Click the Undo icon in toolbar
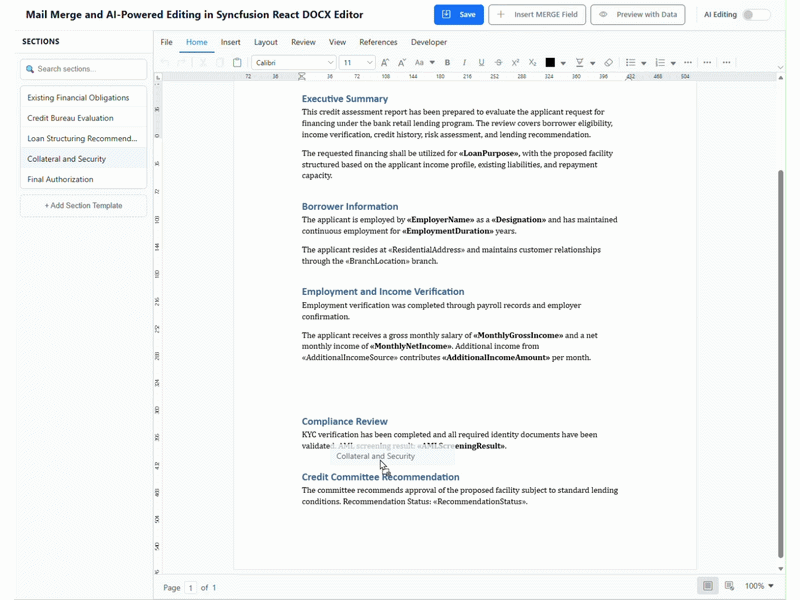Image resolution: width=800 pixels, height=600 pixels. pyautogui.click(x=164, y=63)
